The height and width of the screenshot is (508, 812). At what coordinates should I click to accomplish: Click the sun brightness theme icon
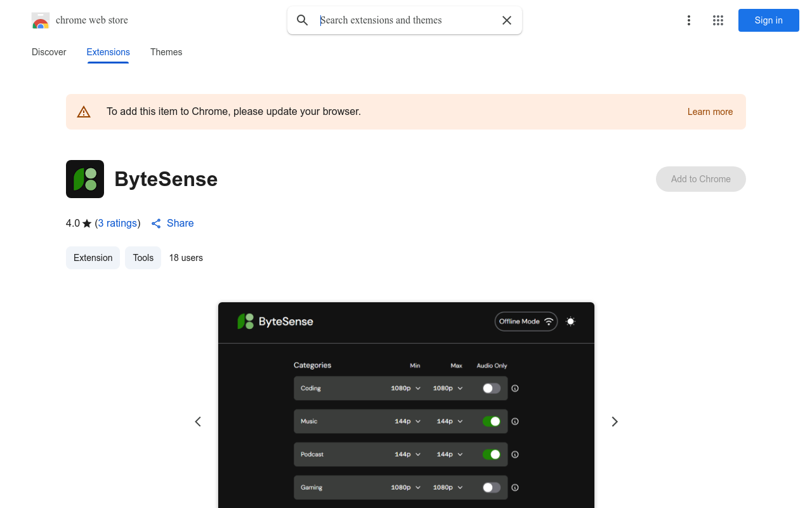(x=570, y=321)
